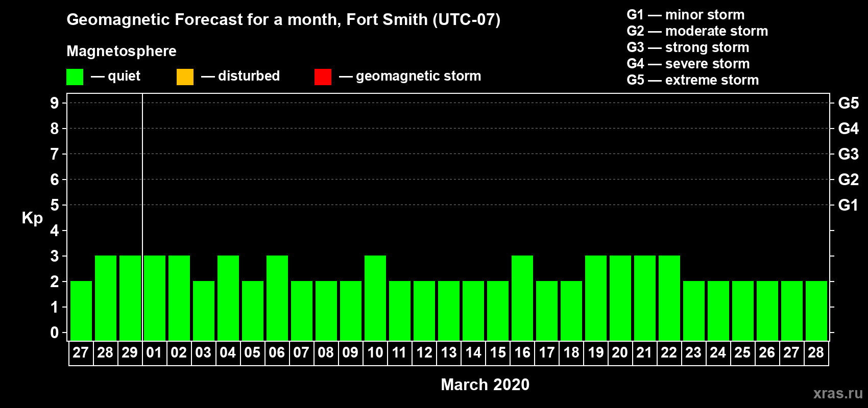Click the G3 label on right axis
This screenshot has height=408, width=868.
point(849,154)
